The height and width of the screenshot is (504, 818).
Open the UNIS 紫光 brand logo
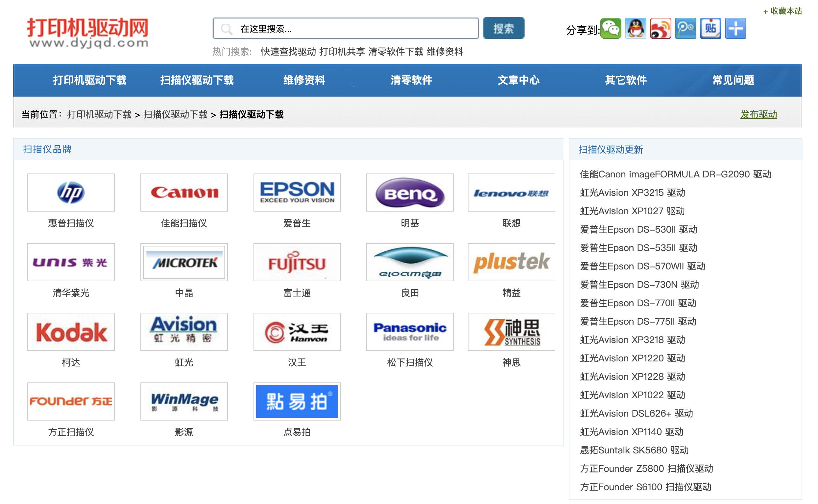(71, 262)
